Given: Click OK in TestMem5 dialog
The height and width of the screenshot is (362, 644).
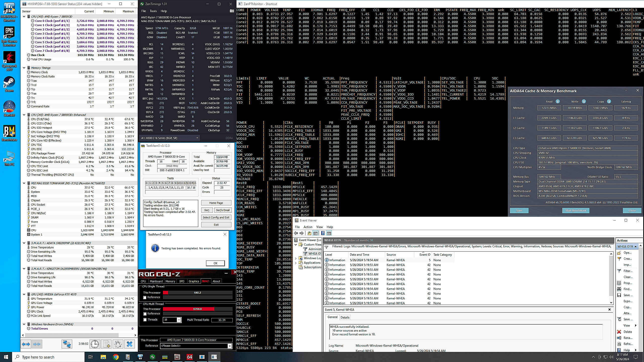Looking at the screenshot, I should point(215,263).
